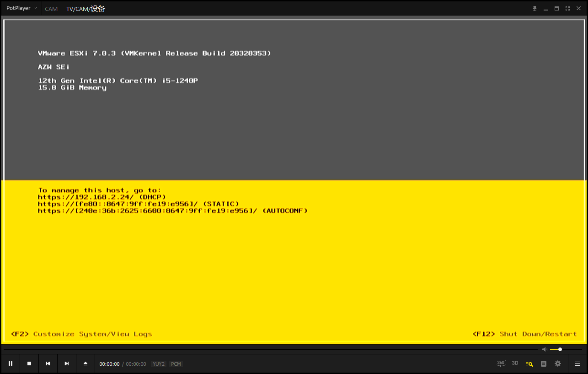
Task: Open the playlist hamburger menu
Action: pyautogui.click(x=577, y=363)
